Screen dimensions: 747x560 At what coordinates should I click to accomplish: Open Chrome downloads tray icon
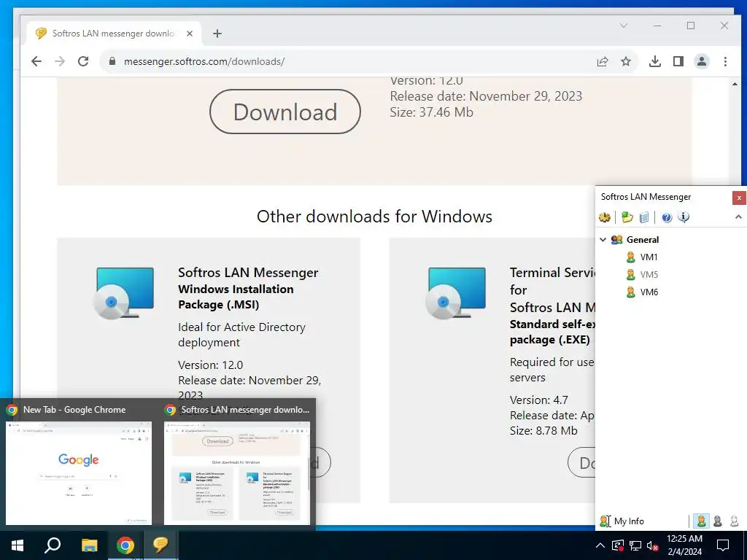point(655,61)
